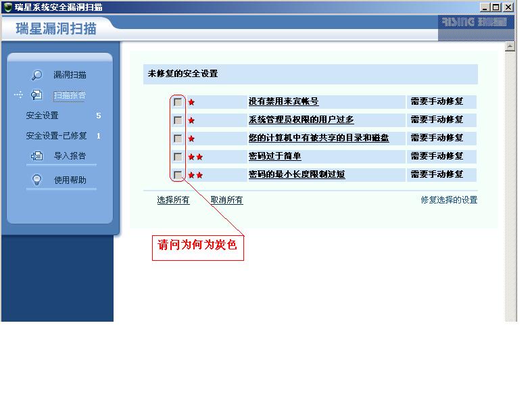Click the report icon beside 扫描报告
Viewport: 532px width, 417px height.
point(37,95)
